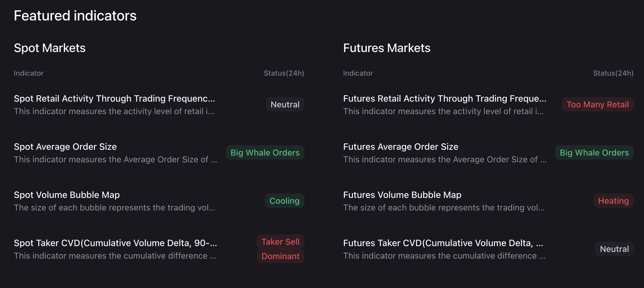The height and width of the screenshot is (288, 644).
Task: Click the Spot Markets section heading
Action: point(50,48)
